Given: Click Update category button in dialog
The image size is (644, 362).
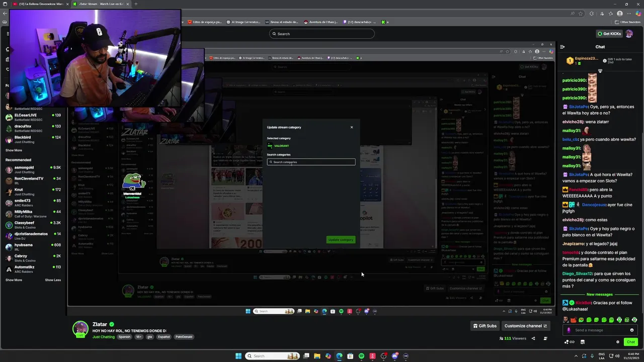Looking at the screenshot, I should (341, 240).
